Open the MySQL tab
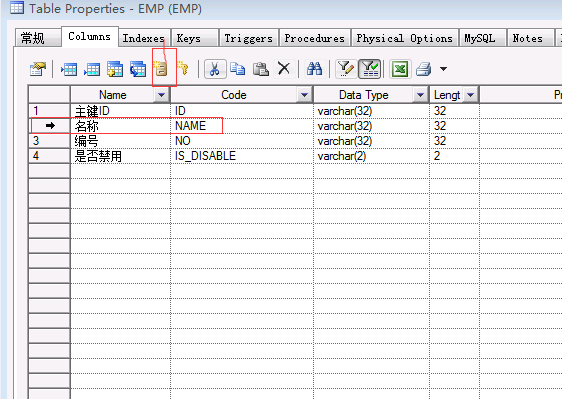This screenshot has height=399, width=562. point(482,38)
